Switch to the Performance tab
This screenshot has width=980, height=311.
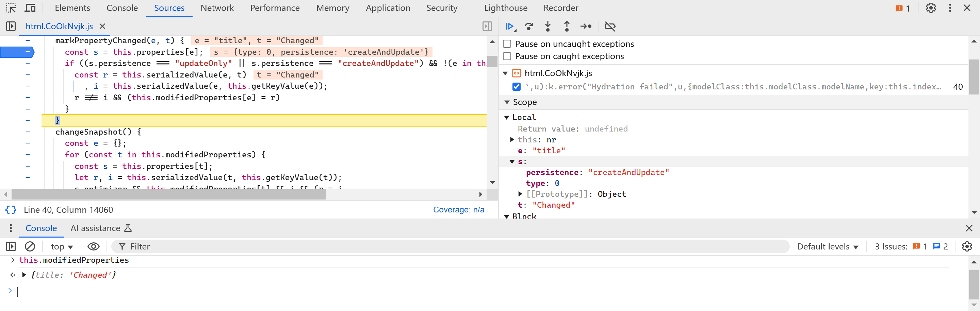(275, 8)
